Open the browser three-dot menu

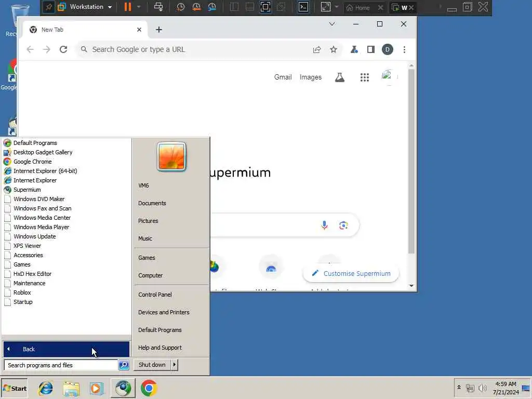point(404,49)
